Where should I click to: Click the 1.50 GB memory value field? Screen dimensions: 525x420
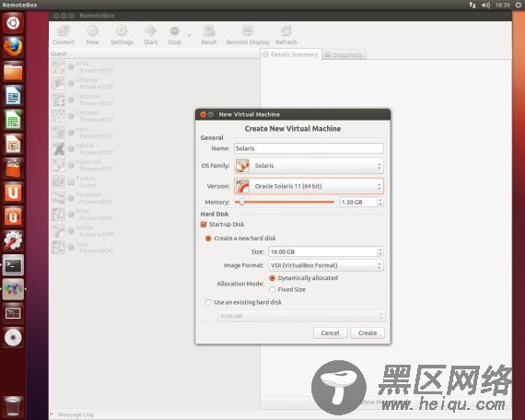coord(358,202)
